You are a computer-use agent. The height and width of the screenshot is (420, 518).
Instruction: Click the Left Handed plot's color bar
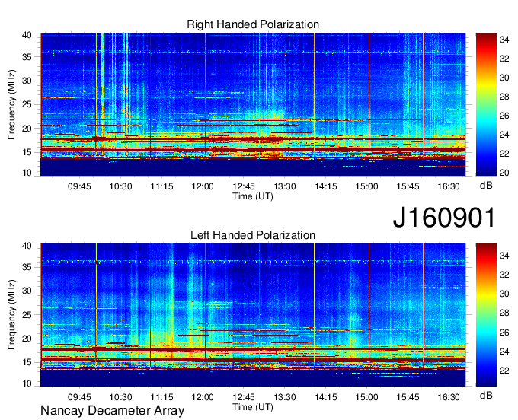pos(486,315)
